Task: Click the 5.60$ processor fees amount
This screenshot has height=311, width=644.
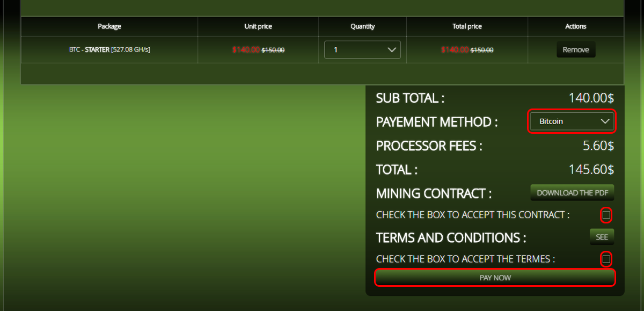Action: [598, 146]
